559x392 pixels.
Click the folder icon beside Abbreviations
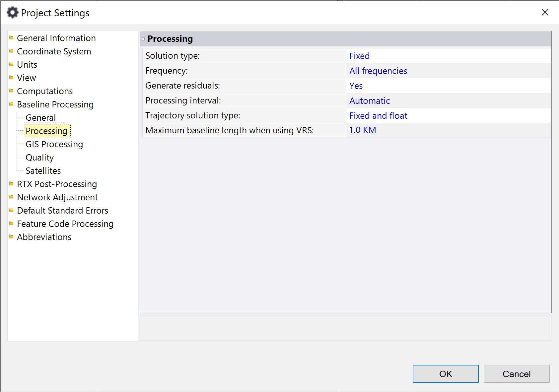[11, 237]
